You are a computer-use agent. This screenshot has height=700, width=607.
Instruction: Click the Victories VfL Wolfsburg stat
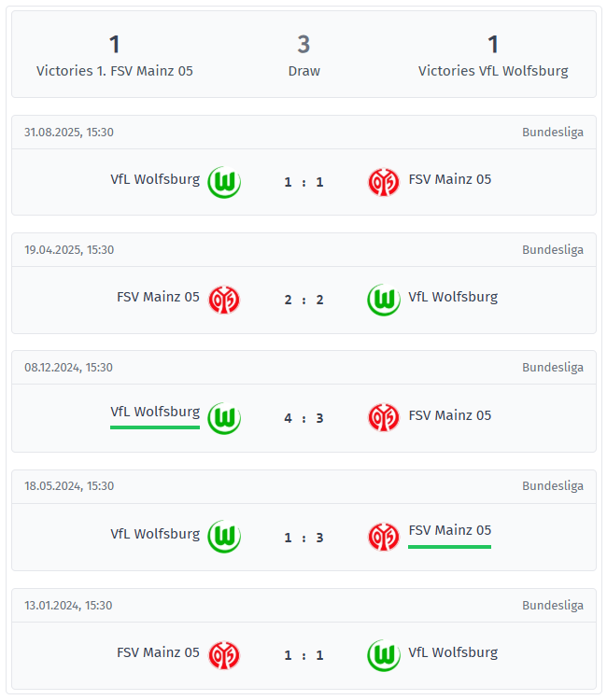[493, 56]
